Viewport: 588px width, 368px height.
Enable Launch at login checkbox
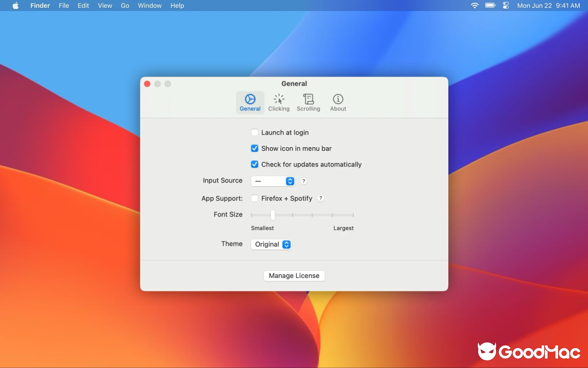[x=254, y=132]
